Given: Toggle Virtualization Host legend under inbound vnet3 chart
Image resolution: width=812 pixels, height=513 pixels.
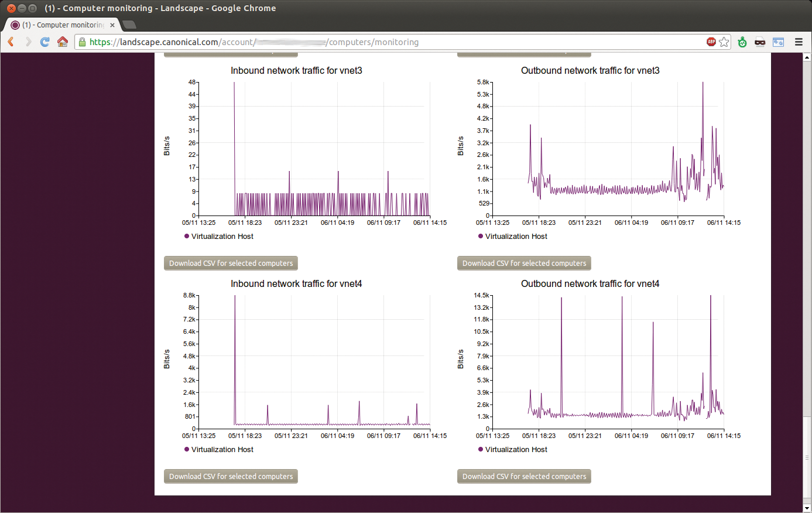Looking at the screenshot, I should [x=218, y=236].
